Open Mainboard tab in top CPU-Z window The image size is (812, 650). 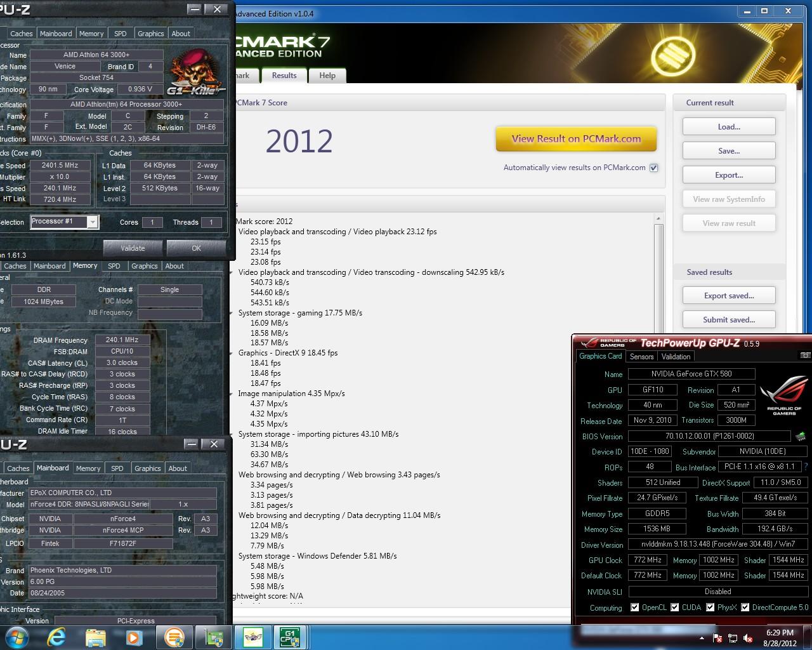pos(56,34)
